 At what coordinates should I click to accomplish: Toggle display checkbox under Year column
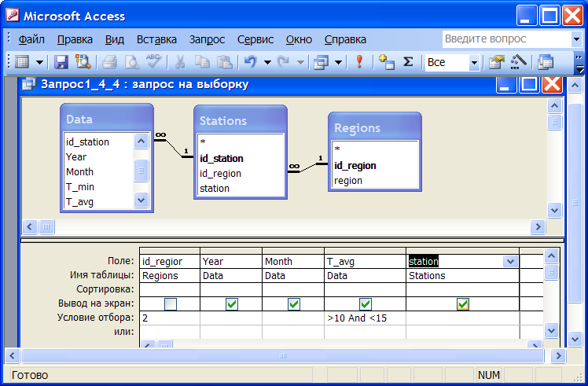pyautogui.click(x=232, y=304)
